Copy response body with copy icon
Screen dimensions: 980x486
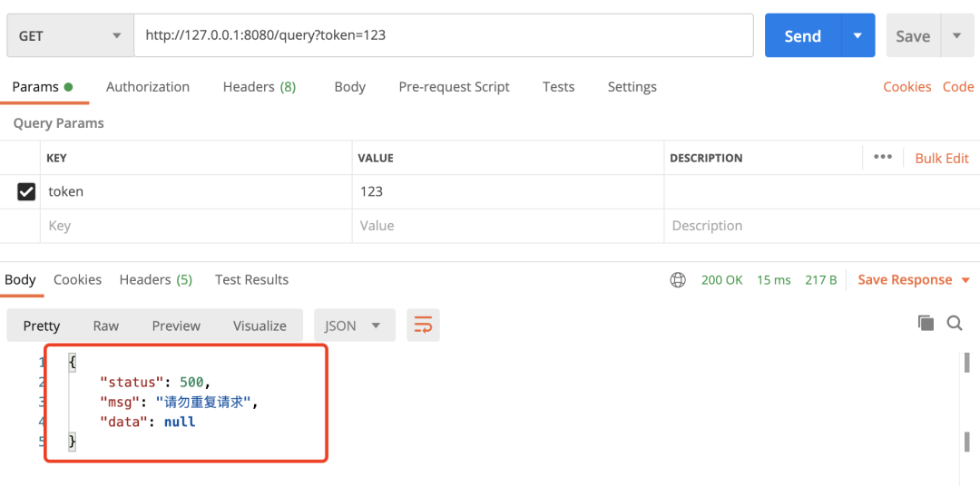926,323
